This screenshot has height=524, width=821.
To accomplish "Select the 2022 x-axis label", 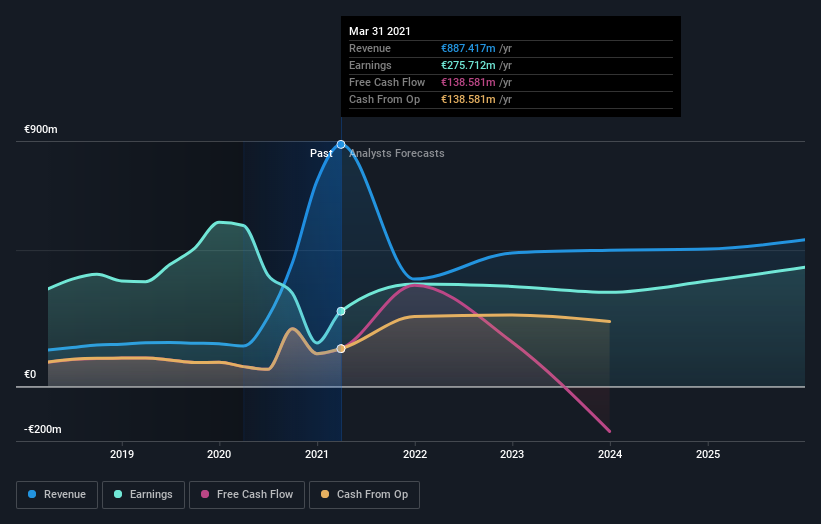I will coord(415,454).
